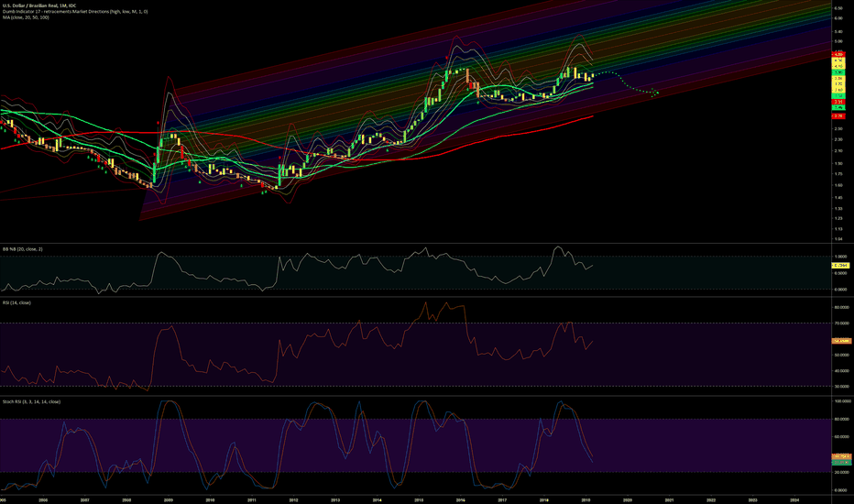
Task: Click the 6.50 price scale label
Action: (x=838, y=8)
